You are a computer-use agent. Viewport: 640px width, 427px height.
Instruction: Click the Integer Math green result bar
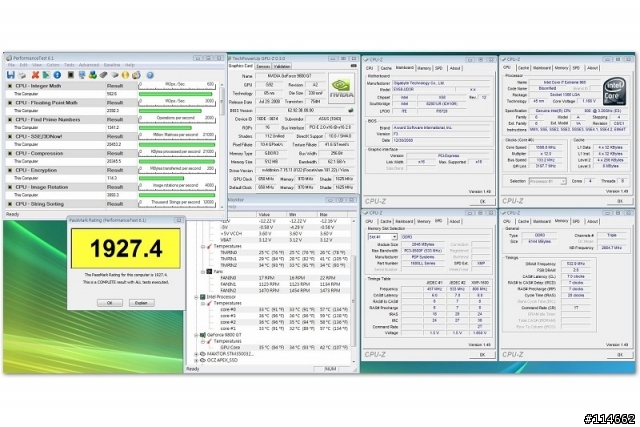(x=176, y=94)
